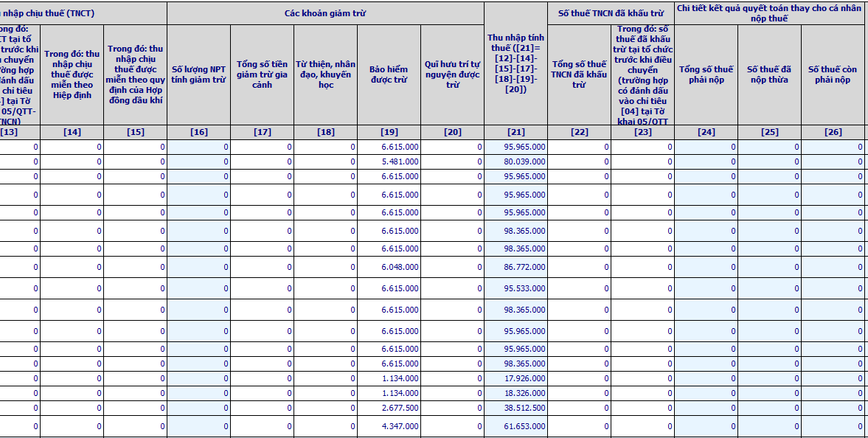Image resolution: width=868 pixels, height=438 pixels.
Task: Select the 'Tổng số thuế phải nộp' column header
Action: 706,74
